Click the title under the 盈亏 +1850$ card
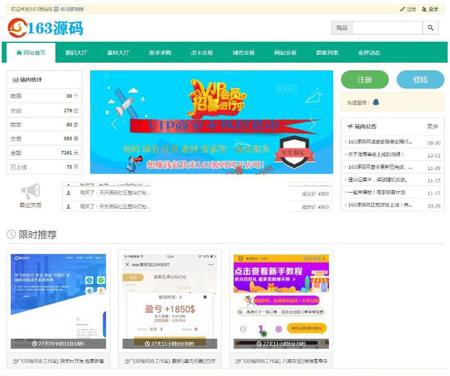The width and height of the screenshot is (450, 376). point(170,361)
